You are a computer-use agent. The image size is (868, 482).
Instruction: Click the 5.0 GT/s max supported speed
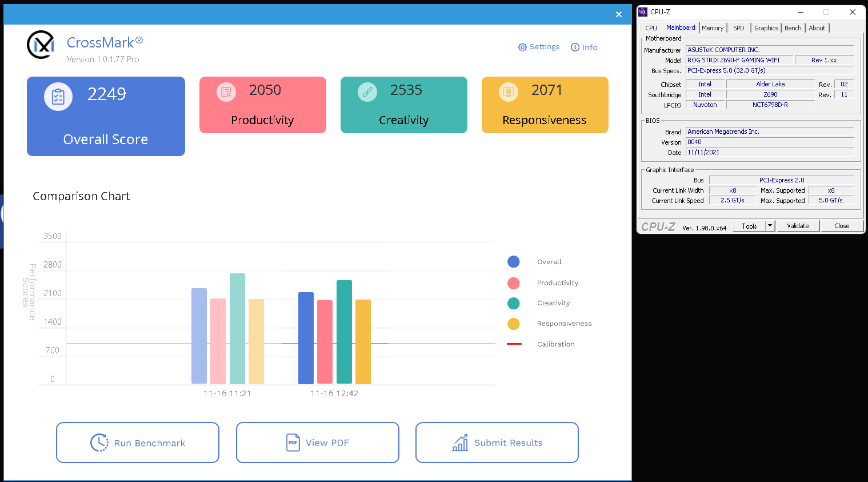coord(831,201)
